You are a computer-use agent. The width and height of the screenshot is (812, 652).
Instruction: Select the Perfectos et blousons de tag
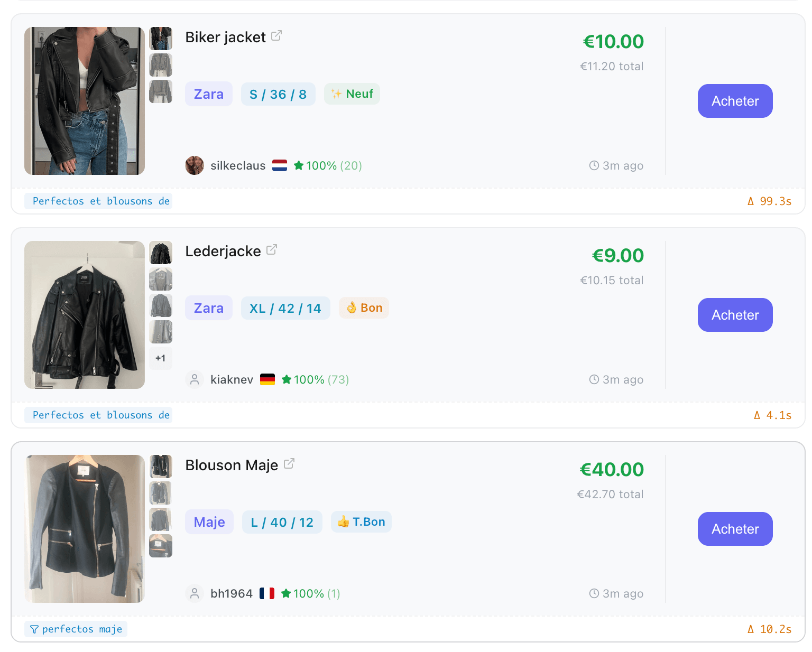pos(98,201)
